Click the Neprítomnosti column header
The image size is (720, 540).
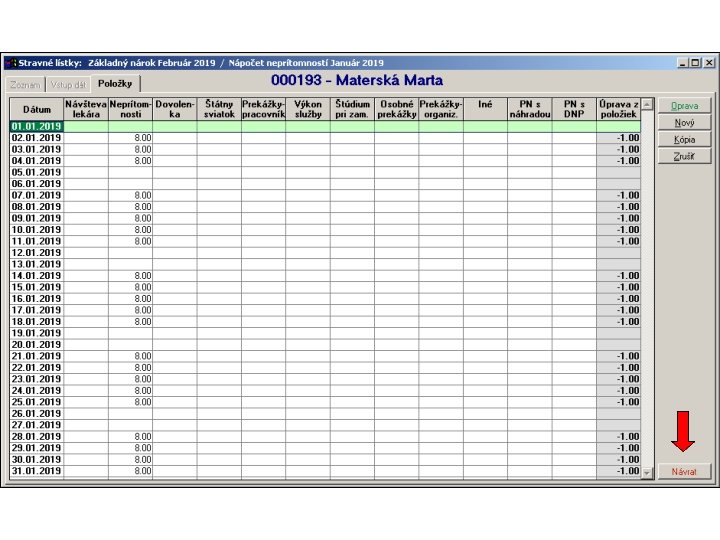130,109
